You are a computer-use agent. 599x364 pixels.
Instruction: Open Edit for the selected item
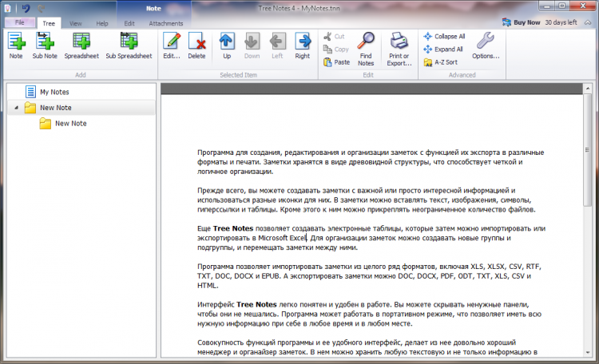coord(172,45)
